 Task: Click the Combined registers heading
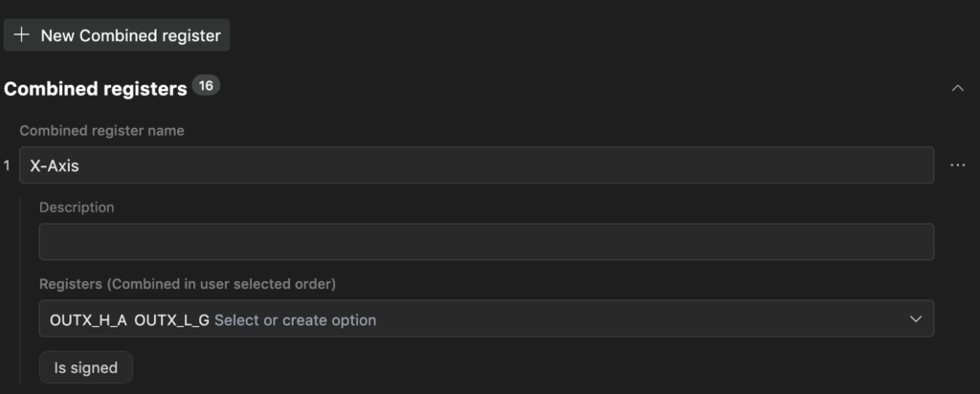coord(95,89)
